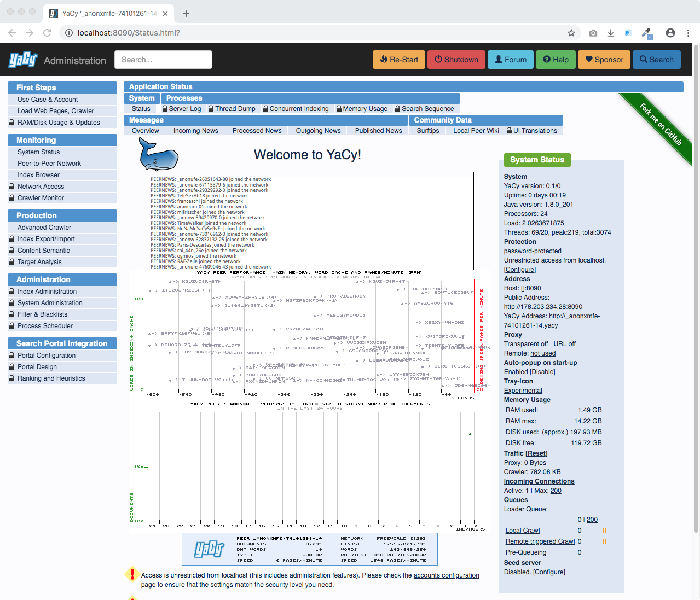Click the YaCy logo in header
Screen dimensions: 700x600
pos(23,60)
